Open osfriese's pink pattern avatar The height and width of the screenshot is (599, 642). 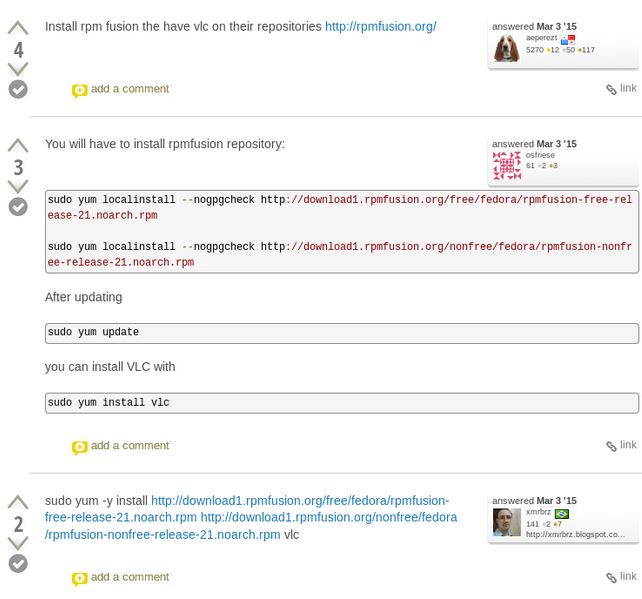point(507,165)
